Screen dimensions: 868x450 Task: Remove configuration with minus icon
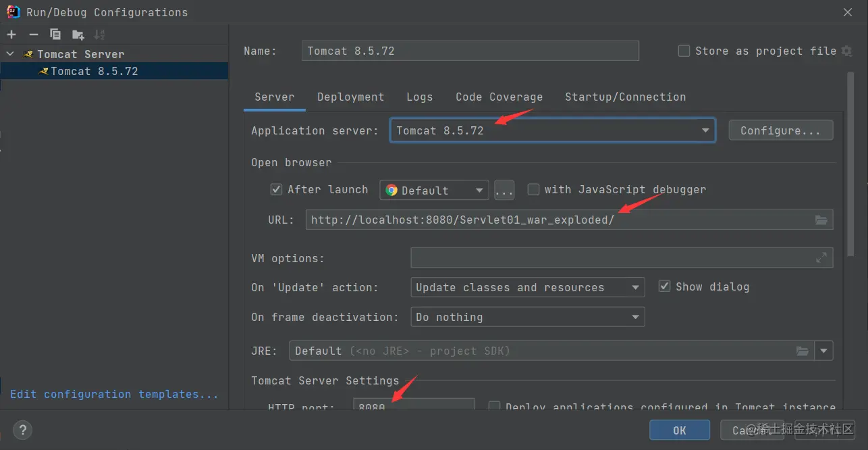(x=33, y=34)
